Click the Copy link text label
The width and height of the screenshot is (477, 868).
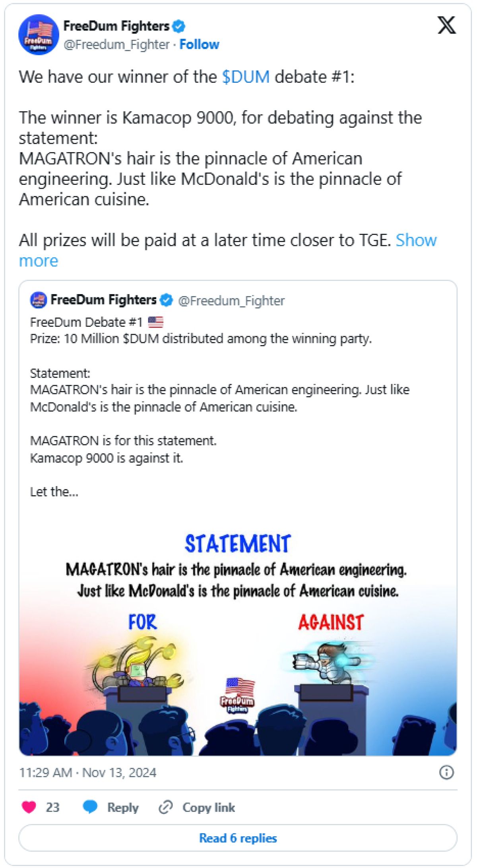[x=209, y=808]
